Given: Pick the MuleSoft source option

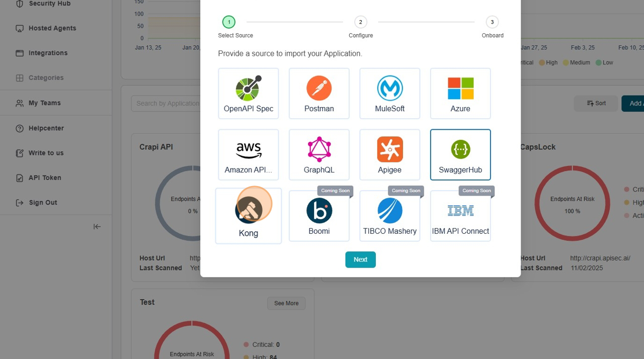Looking at the screenshot, I should click(x=389, y=94).
